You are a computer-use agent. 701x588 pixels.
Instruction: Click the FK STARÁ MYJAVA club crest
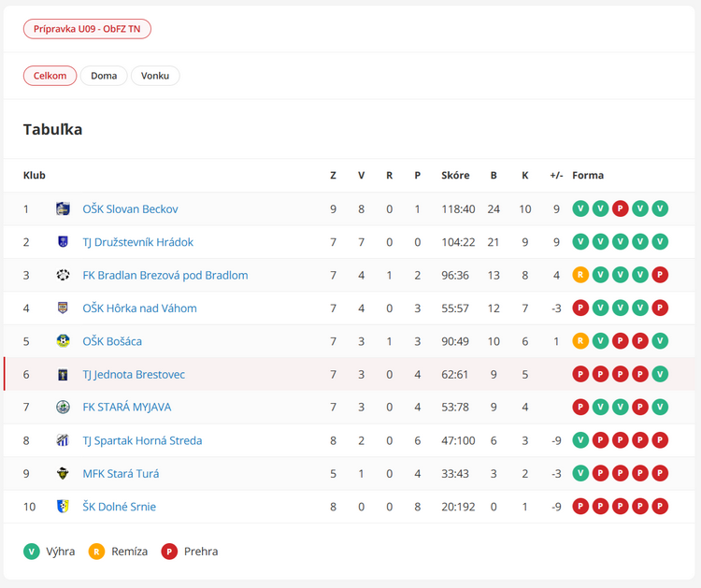click(x=63, y=408)
